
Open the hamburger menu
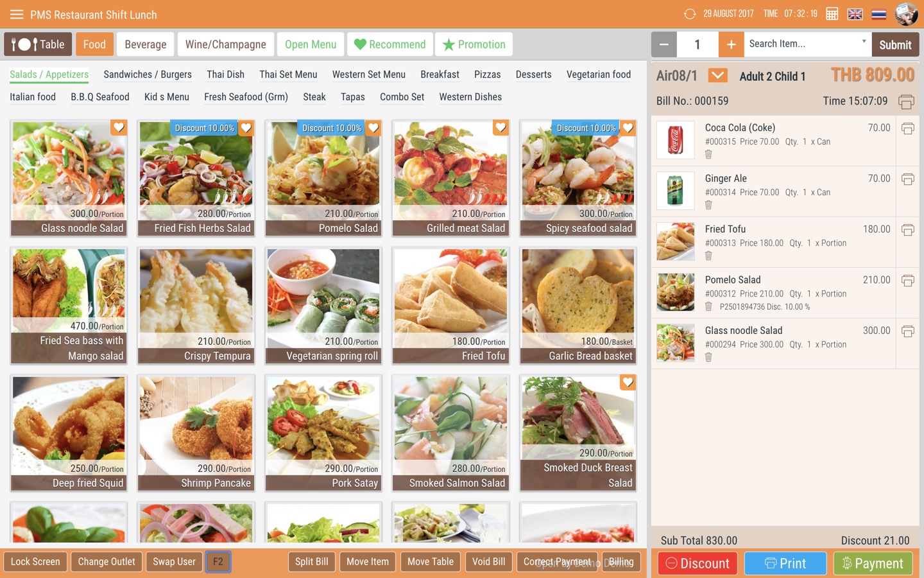[17, 14]
